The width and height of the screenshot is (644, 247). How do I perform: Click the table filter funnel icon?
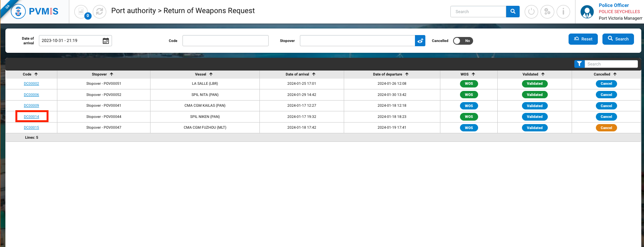point(579,64)
